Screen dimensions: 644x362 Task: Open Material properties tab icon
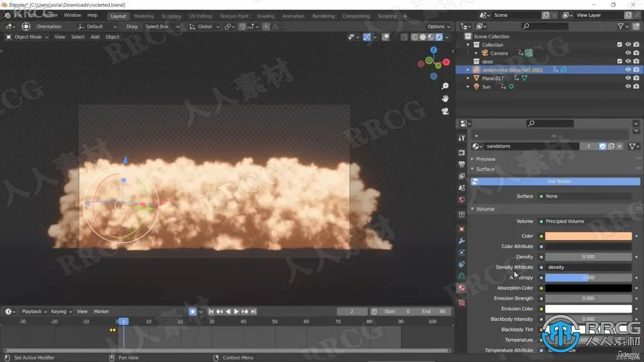(x=461, y=288)
